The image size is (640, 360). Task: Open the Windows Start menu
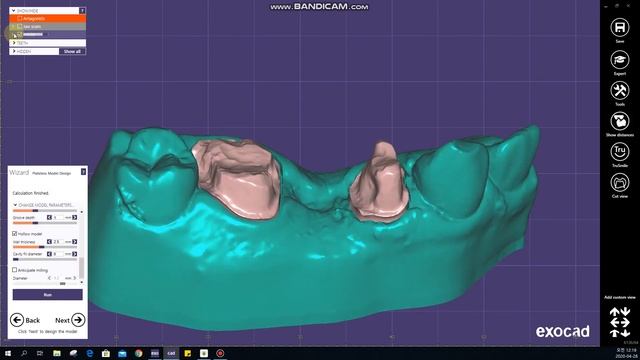pos(8,353)
